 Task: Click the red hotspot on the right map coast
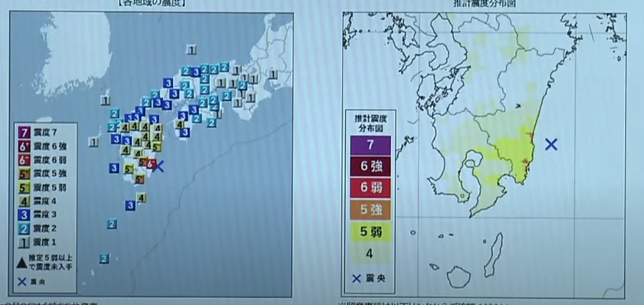(526, 162)
